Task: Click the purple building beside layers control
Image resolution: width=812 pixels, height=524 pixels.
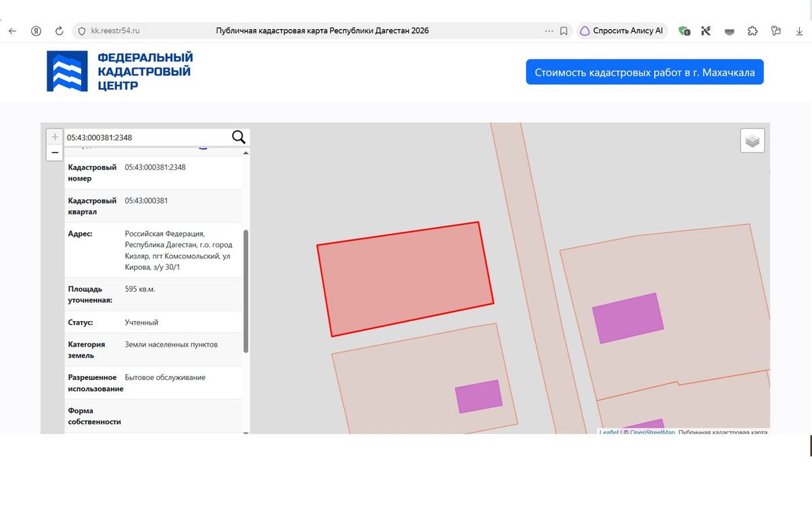Action: 628,318
